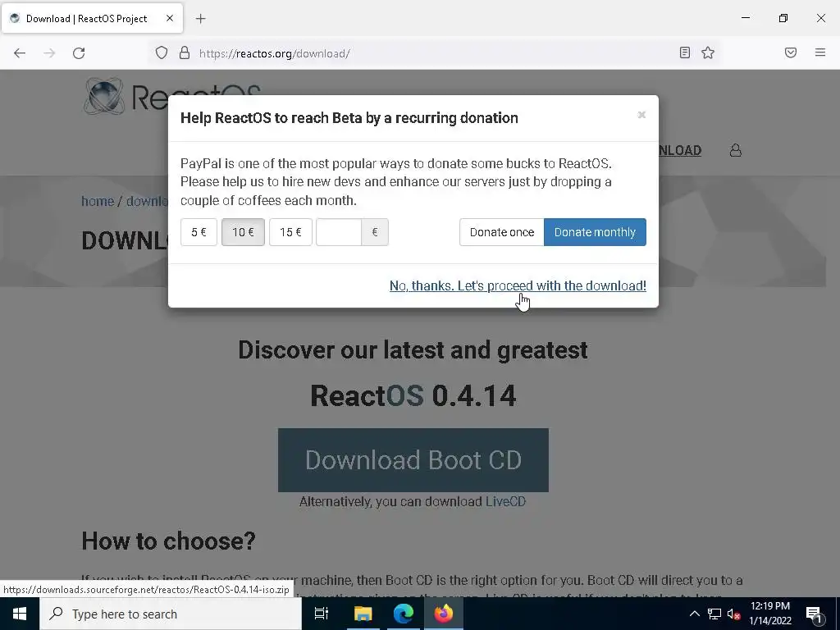The width and height of the screenshot is (840, 630).
Task: Open File Explorer from the taskbar
Action: (363, 614)
